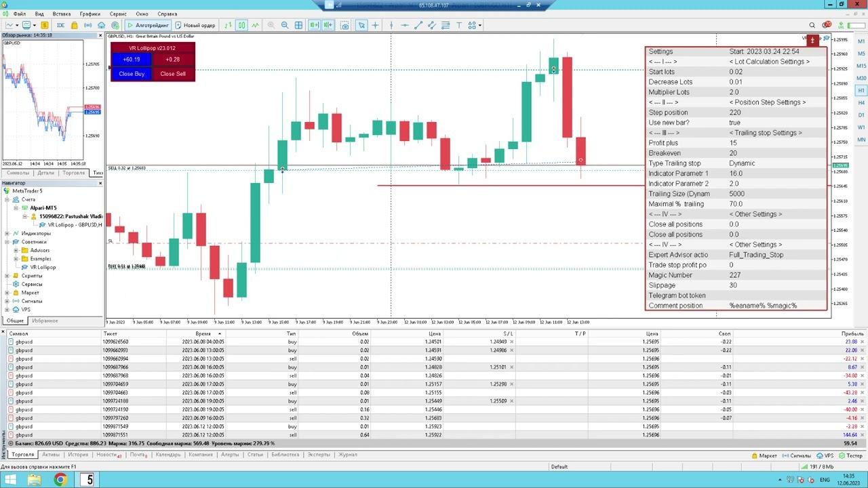Zoom in on the chart
868x488 pixels.
(x=271, y=25)
